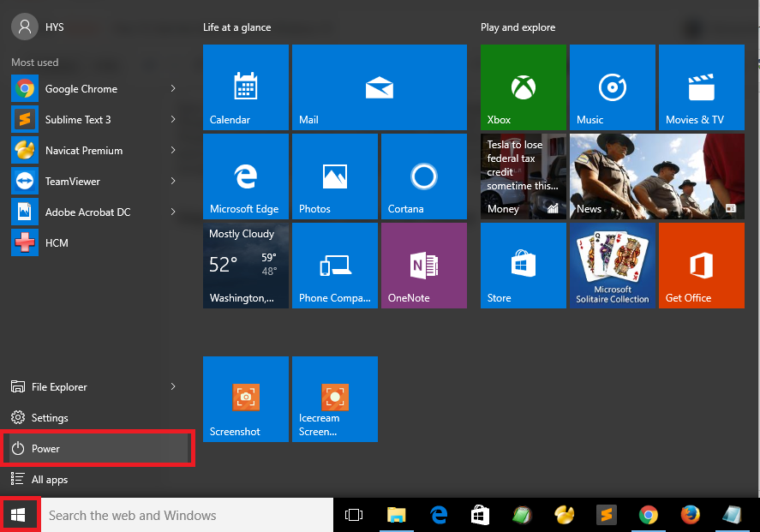
Task: Open the Cortana tile
Action: pos(424,176)
